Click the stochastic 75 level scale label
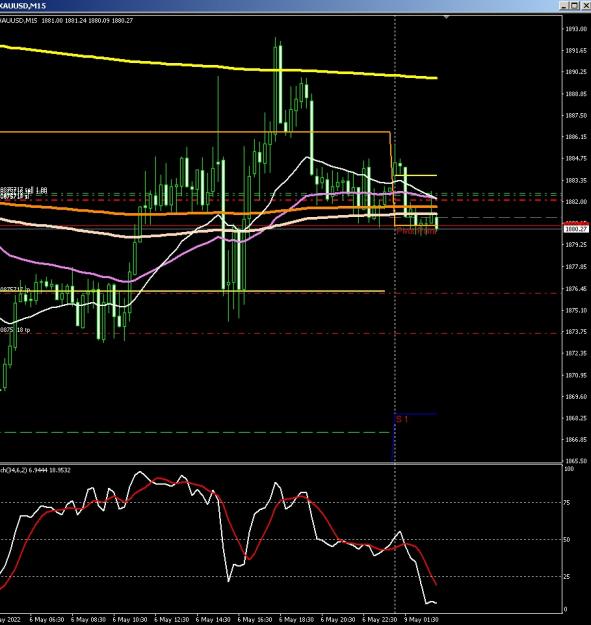The image size is (591, 625). tap(566, 503)
